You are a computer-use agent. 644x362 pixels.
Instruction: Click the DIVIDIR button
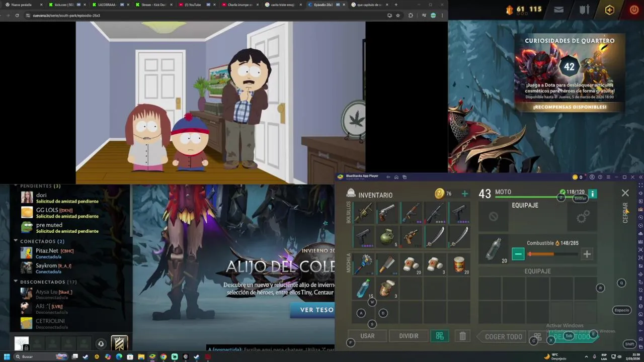[x=409, y=336]
